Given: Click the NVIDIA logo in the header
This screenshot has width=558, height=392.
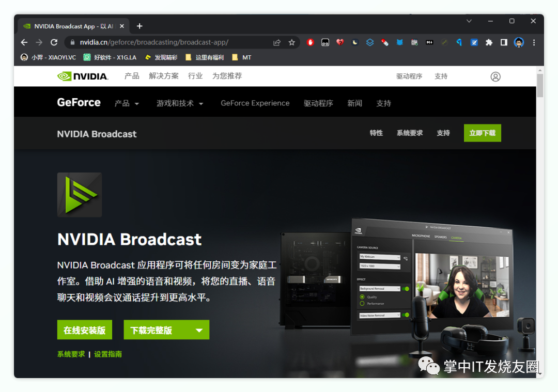Looking at the screenshot, I should tap(83, 76).
